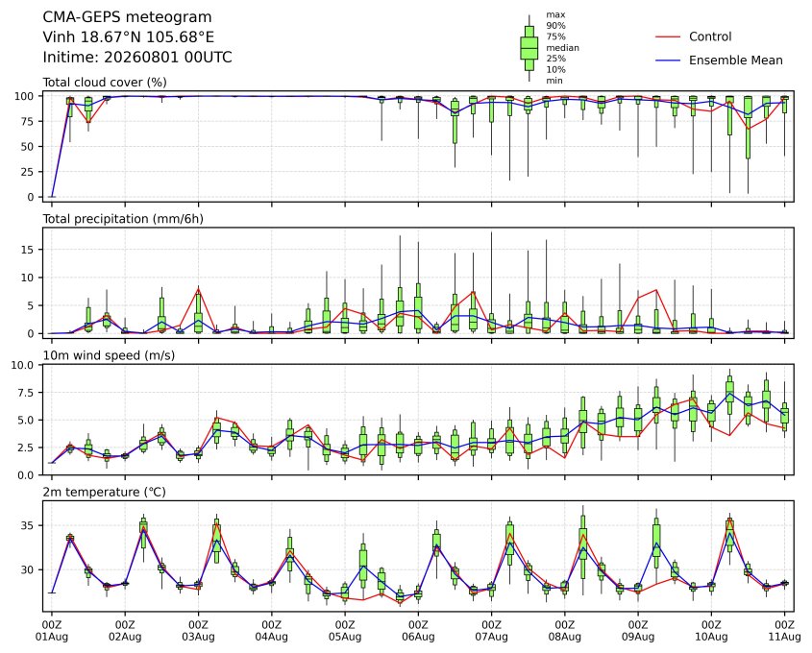Select the Control legend label
This screenshot has width=812, height=653.
click(710, 36)
